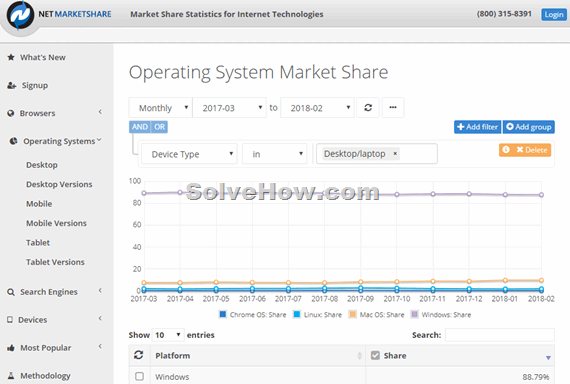Select the OR filter logic toggle
570x384 pixels.
click(x=159, y=127)
